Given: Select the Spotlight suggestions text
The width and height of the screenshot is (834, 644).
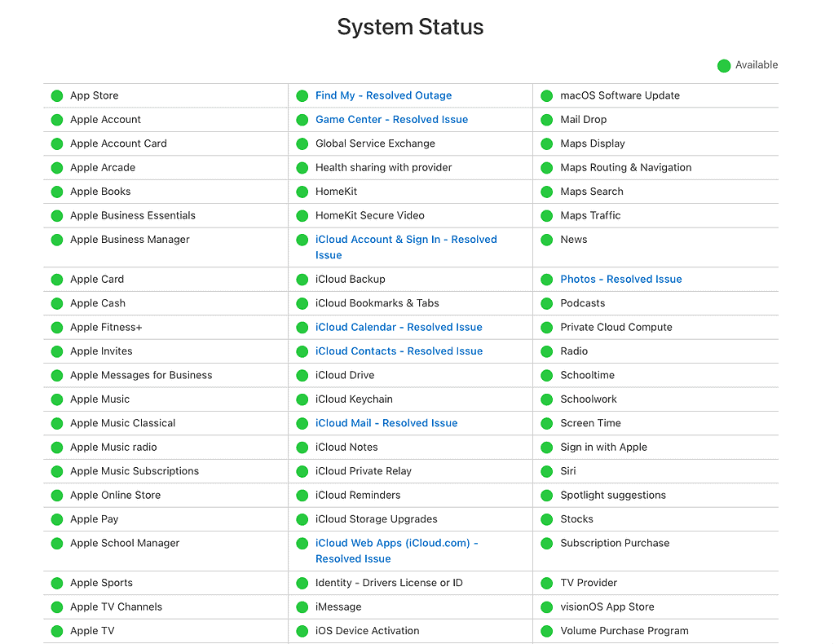Looking at the screenshot, I should [x=613, y=495].
